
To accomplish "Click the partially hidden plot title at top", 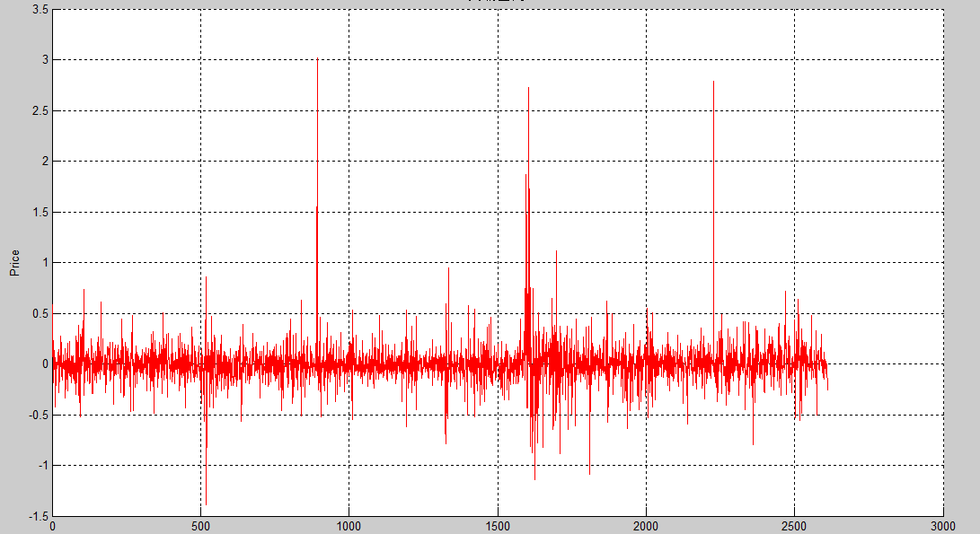I will click(497, 3).
